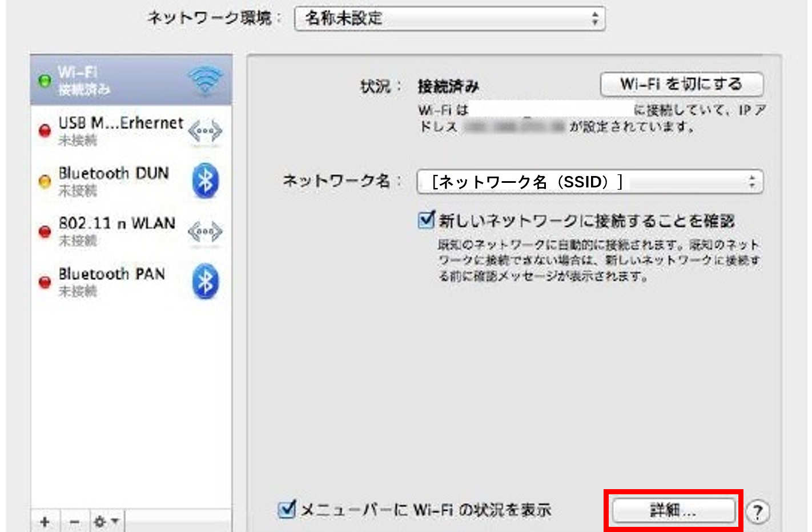
Task: Open help with the question mark button
Action: point(758,511)
